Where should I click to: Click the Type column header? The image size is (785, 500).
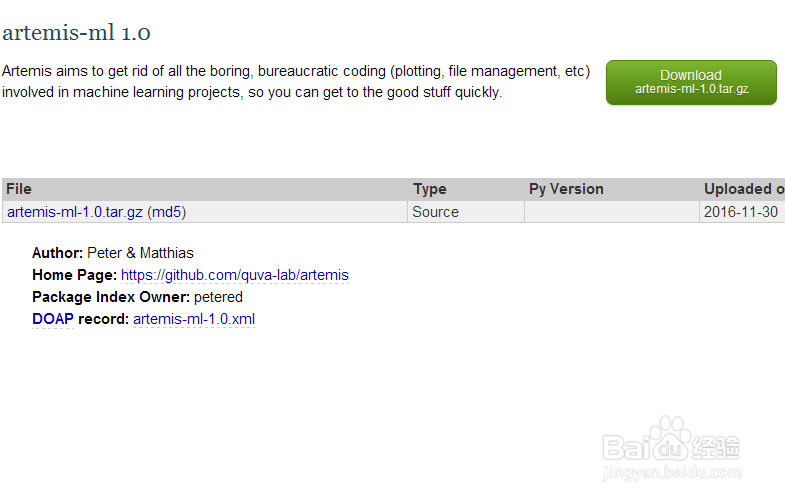430,189
